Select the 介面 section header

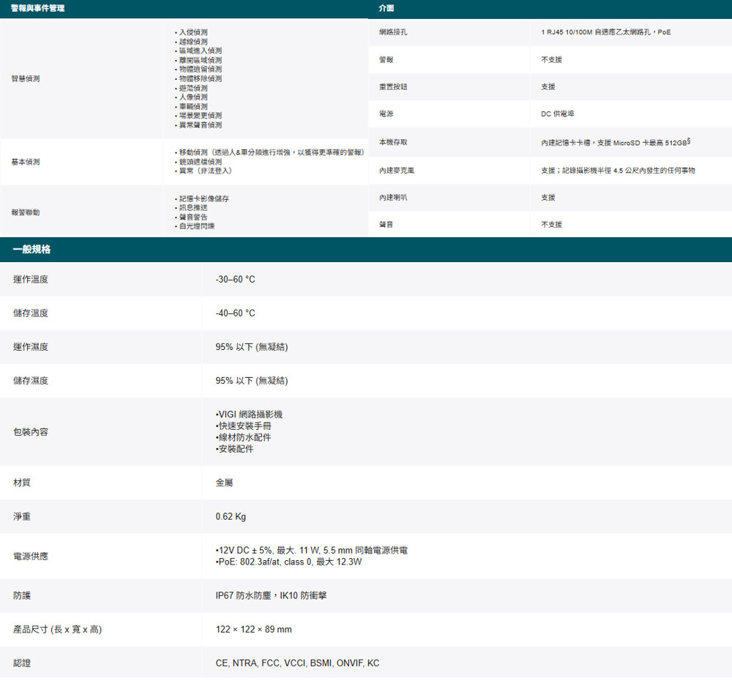tap(386, 8)
